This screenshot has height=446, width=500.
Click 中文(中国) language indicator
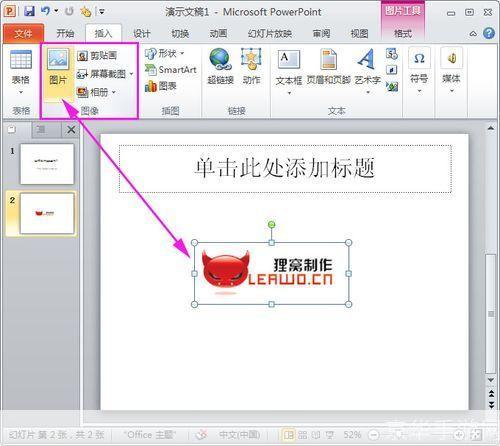(x=239, y=435)
